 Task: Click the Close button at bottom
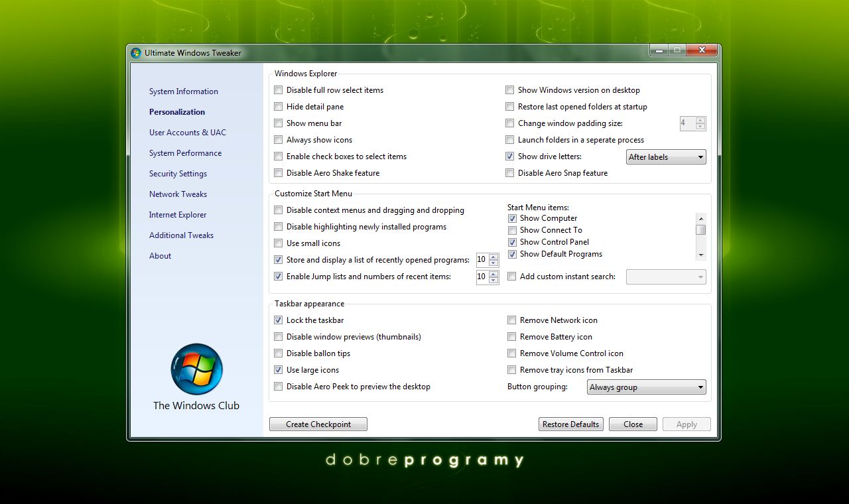pyautogui.click(x=633, y=424)
